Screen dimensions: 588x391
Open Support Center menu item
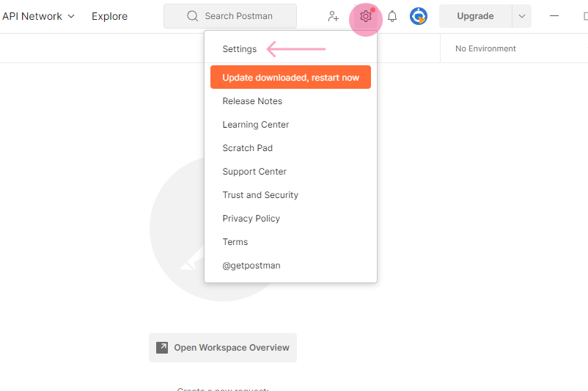254,172
